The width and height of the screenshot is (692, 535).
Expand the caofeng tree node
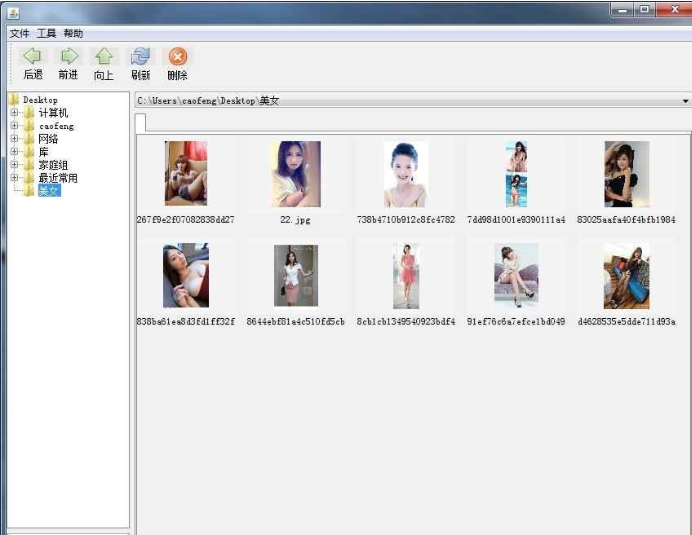coord(14,126)
